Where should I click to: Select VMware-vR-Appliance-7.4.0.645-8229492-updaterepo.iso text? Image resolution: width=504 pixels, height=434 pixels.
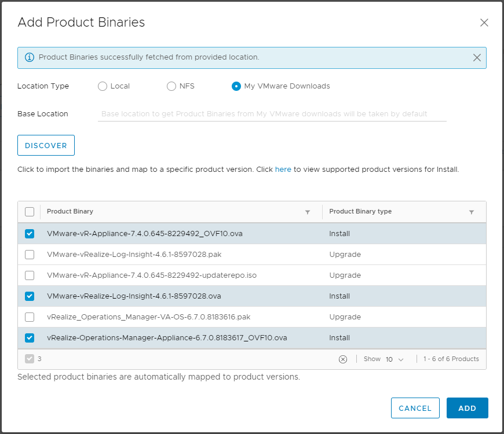click(x=152, y=275)
